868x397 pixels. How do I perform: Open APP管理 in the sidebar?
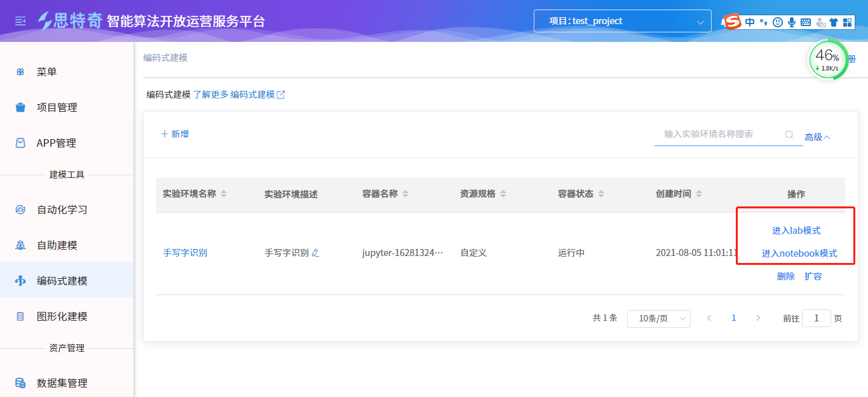(67, 143)
